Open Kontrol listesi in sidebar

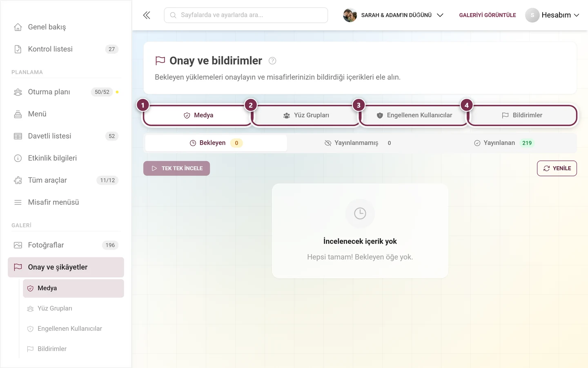pos(66,49)
